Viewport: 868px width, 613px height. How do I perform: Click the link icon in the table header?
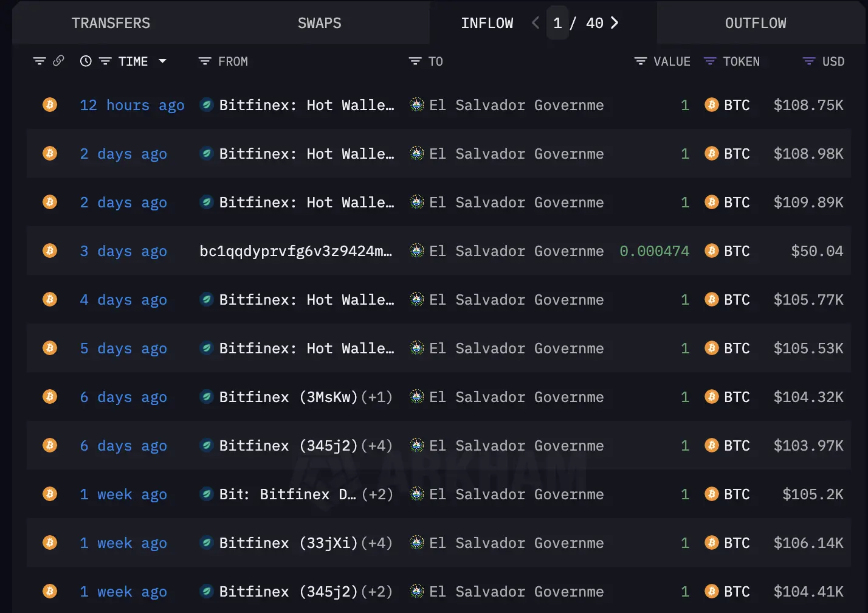(59, 61)
